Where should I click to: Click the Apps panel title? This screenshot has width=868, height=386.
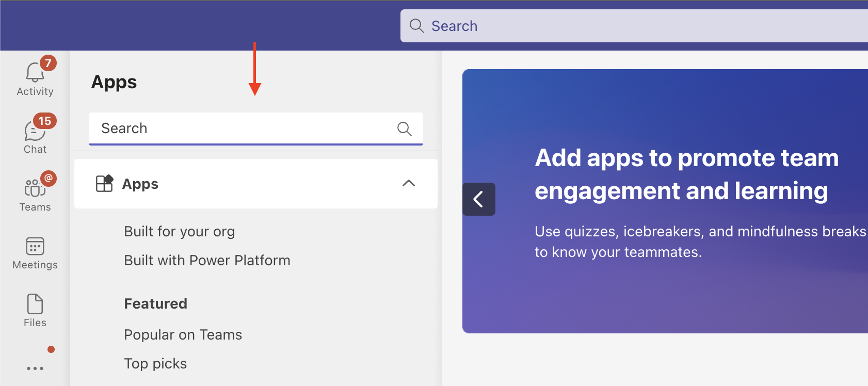114,82
